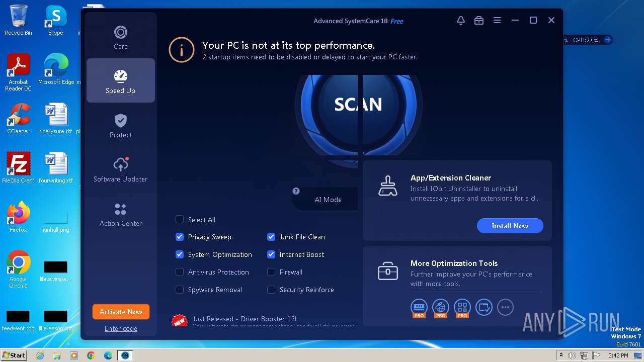
Task: Select Acrobat Reader DC desktop icon
Action: 18,73
